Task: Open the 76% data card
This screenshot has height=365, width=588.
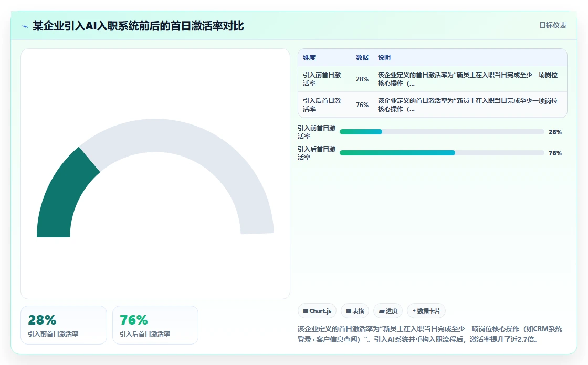Action: 155,325
